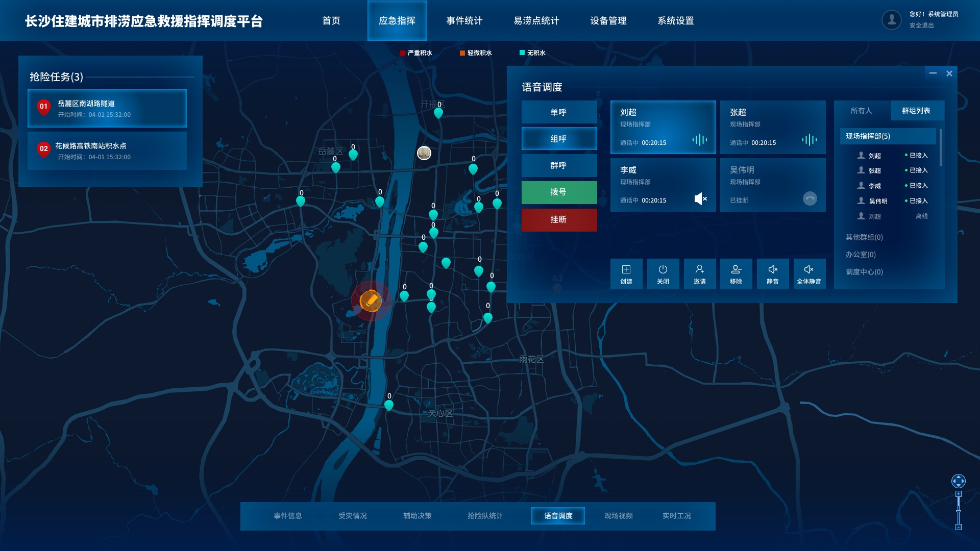Select the 吴伟明 hung-up call card
980x551 pixels.
[x=773, y=185]
